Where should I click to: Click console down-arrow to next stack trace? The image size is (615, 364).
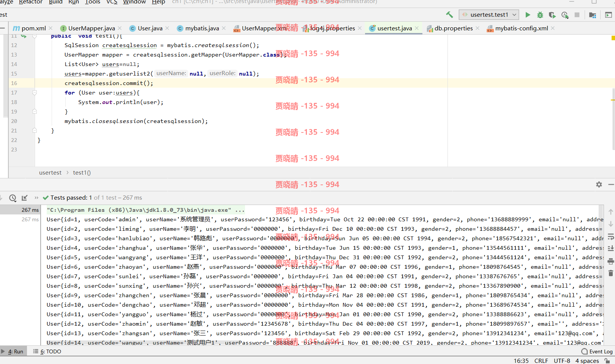[x=611, y=224]
